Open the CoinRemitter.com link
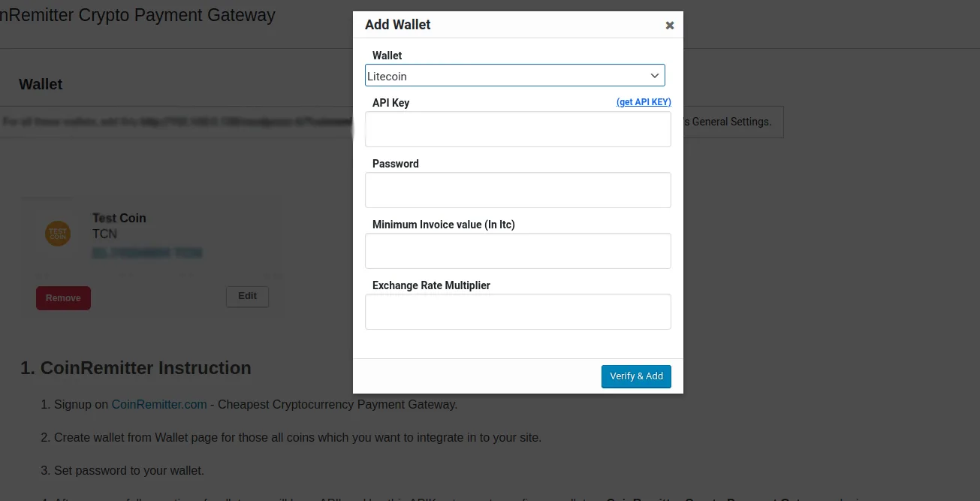This screenshot has width=980, height=501. coord(159,404)
